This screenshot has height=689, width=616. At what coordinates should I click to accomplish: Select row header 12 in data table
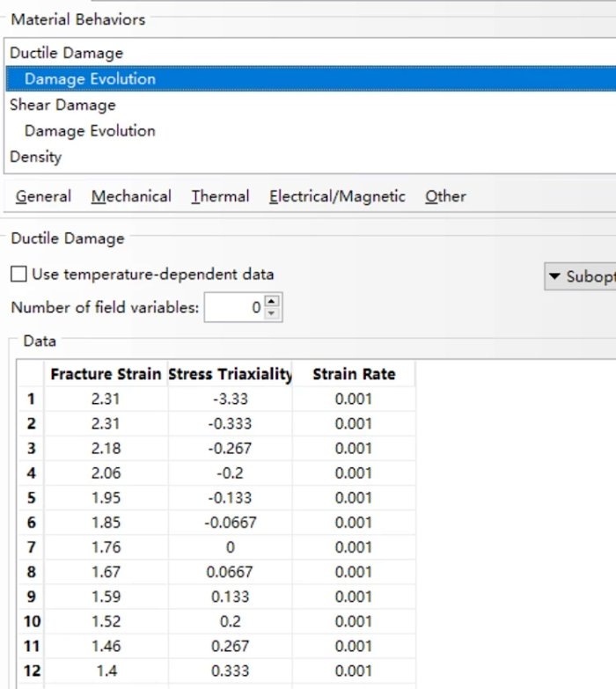31,671
